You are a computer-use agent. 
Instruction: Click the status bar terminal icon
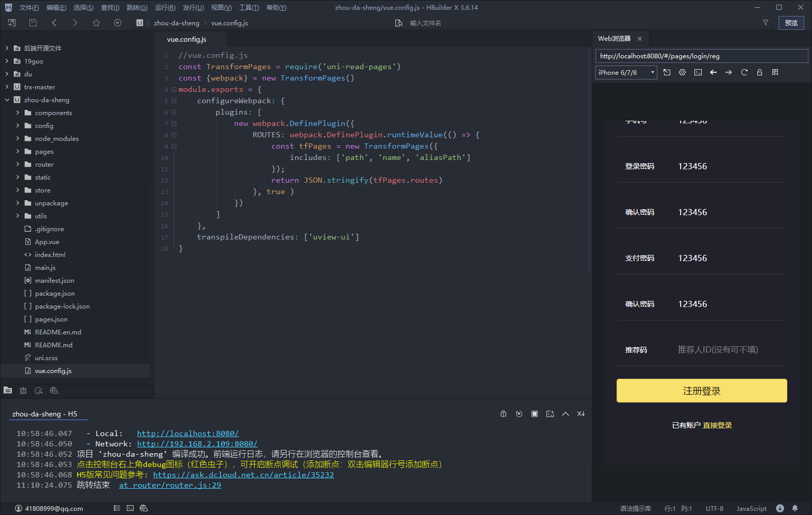pos(130,508)
